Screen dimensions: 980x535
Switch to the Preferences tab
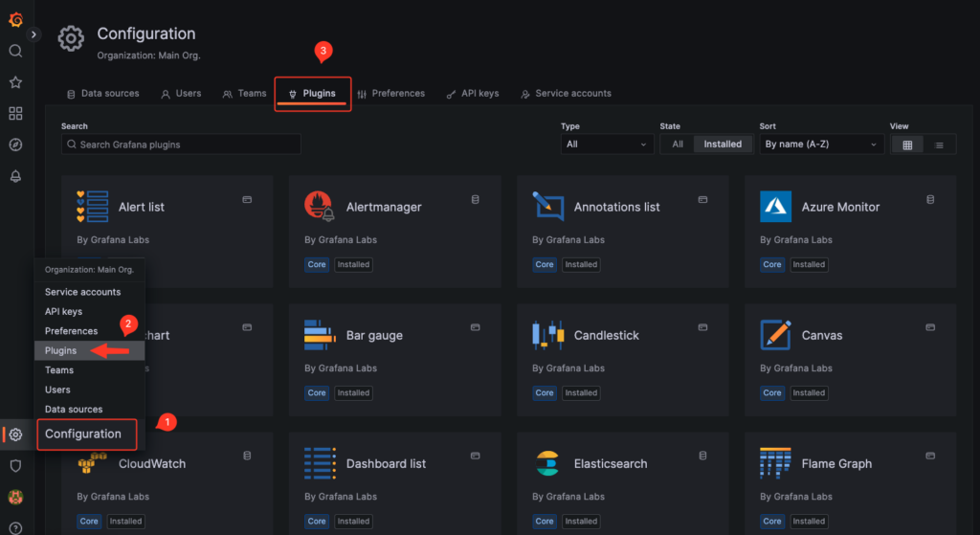391,94
